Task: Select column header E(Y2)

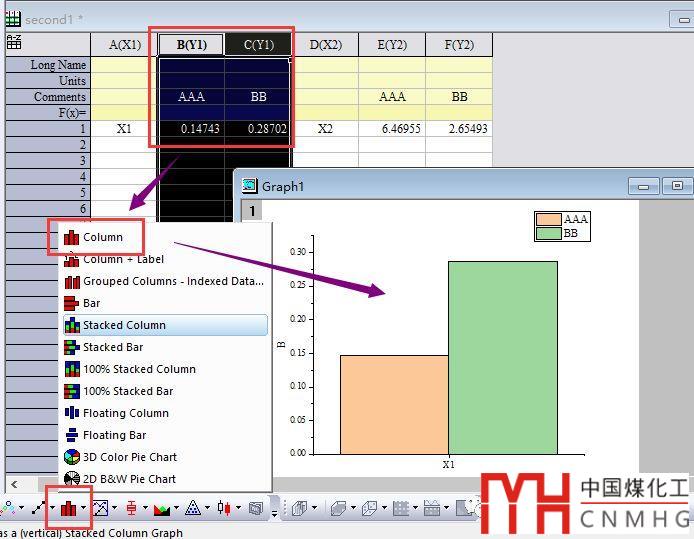Action: pyautogui.click(x=392, y=45)
